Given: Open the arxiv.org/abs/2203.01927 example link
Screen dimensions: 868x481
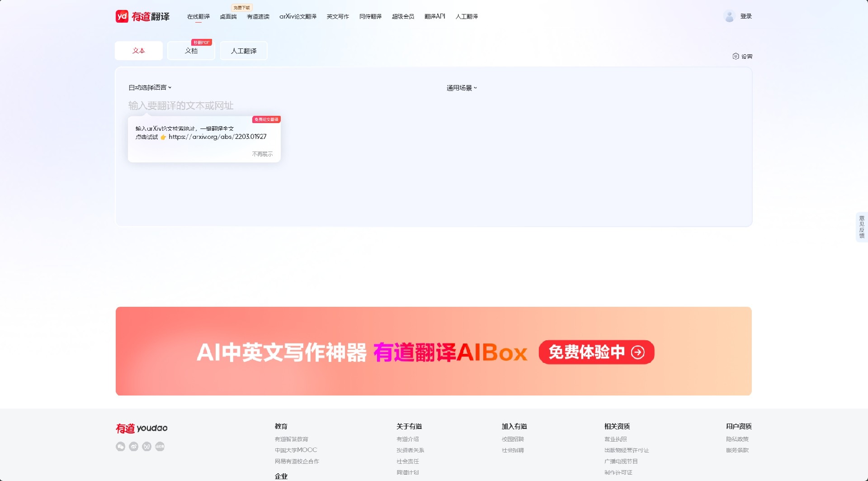Looking at the screenshot, I should tap(217, 136).
